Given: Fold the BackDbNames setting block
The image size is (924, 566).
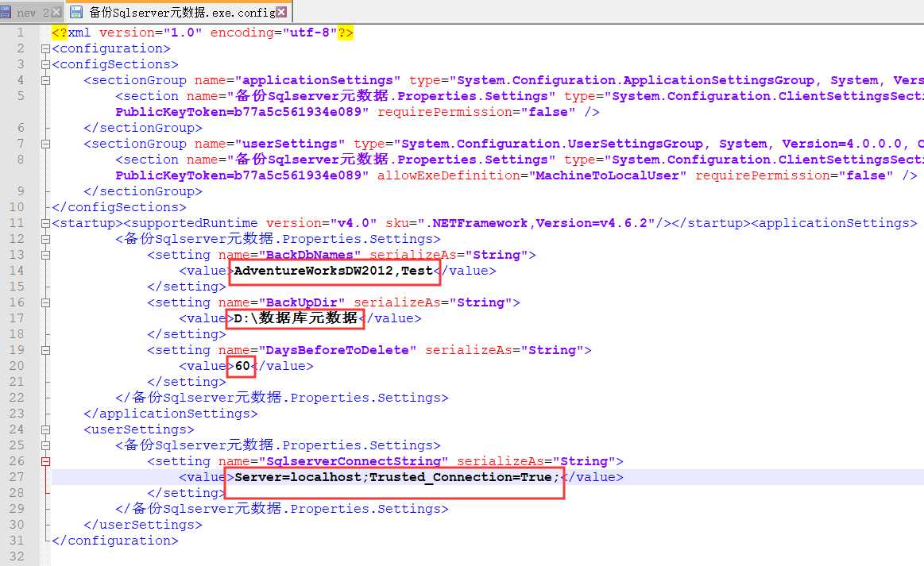Looking at the screenshot, I should coord(45,256).
